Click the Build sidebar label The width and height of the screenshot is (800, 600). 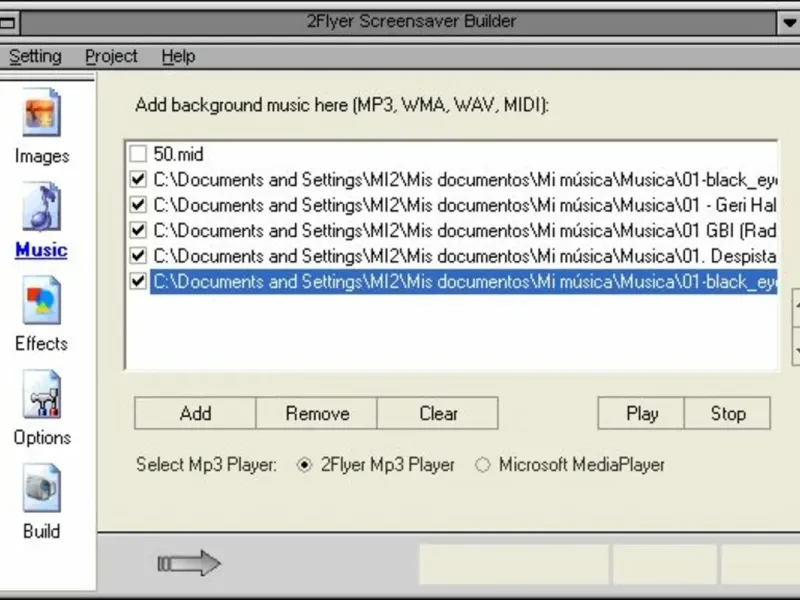41,531
